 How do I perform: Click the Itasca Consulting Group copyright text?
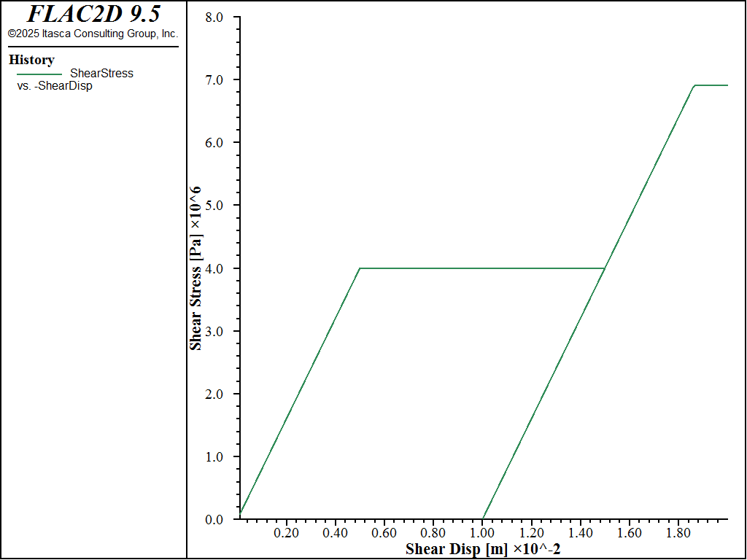93,34
